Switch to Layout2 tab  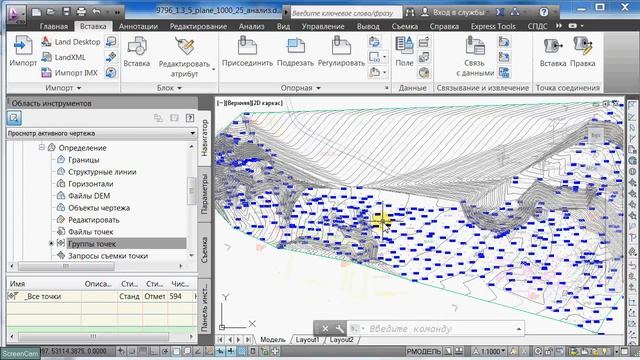342,340
